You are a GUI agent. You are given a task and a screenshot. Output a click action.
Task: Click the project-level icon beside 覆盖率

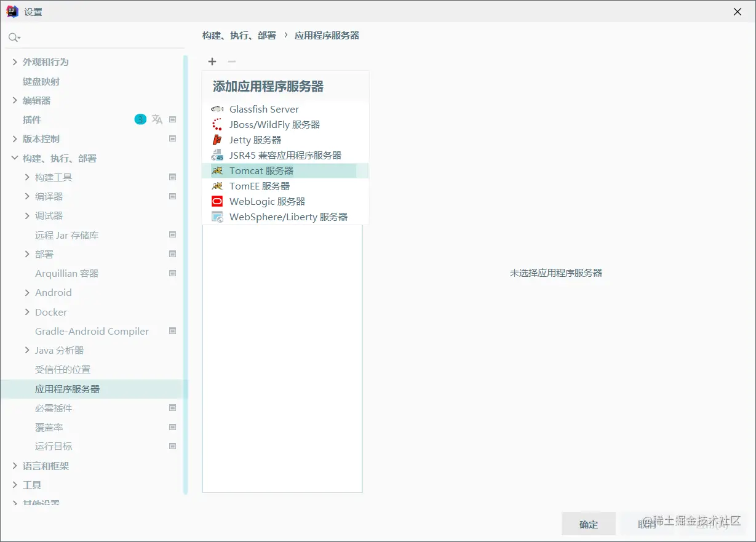click(x=173, y=427)
